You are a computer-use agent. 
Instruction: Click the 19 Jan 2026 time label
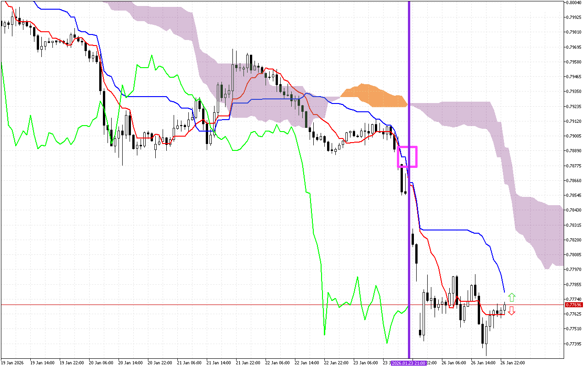pos(12,363)
